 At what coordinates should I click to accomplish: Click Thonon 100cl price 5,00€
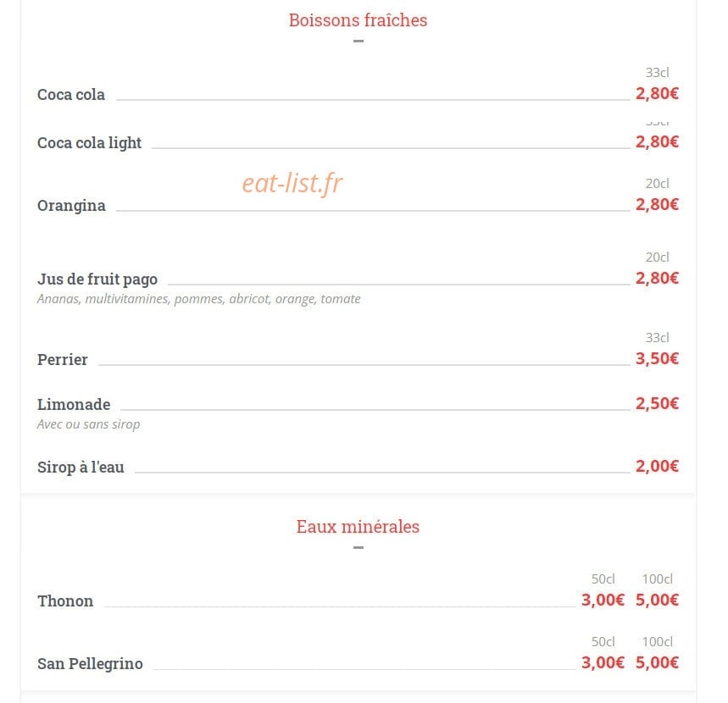click(657, 601)
